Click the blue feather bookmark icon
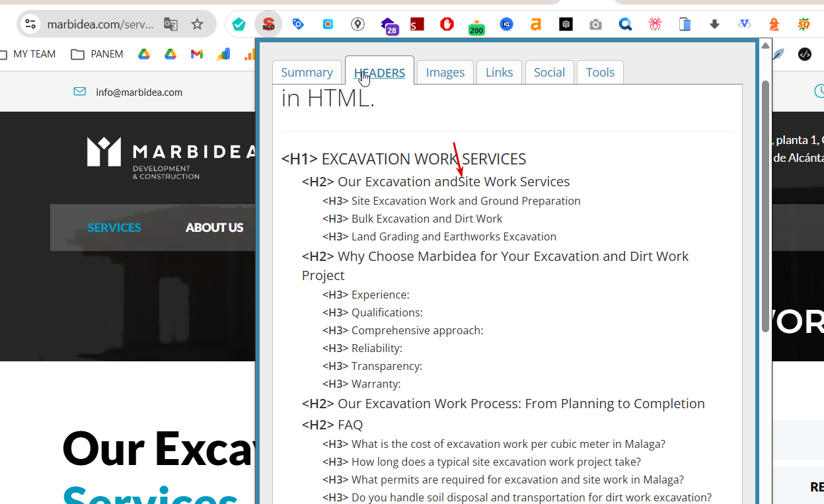The width and height of the screenshot is (824, 504). (780, 54)
